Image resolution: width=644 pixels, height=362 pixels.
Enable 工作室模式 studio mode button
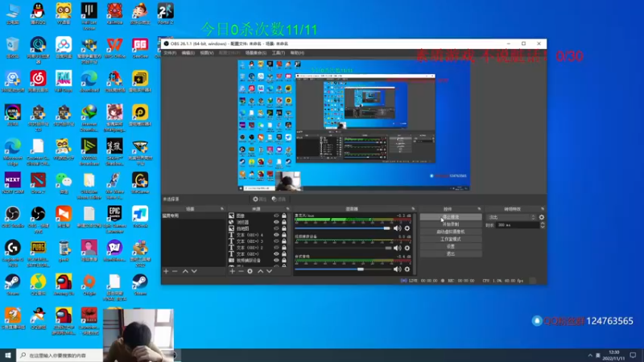coord(451,239)
